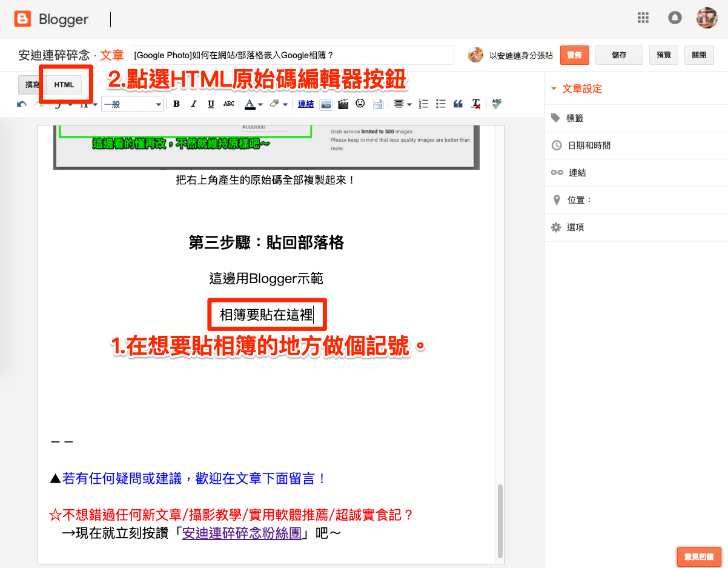Open the font size dropdown
728x568 pixels.
click(88, 104)
